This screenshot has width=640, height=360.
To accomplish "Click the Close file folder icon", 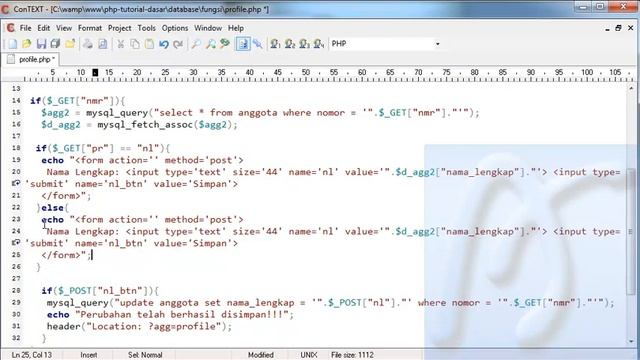I will tap(70, 44).
